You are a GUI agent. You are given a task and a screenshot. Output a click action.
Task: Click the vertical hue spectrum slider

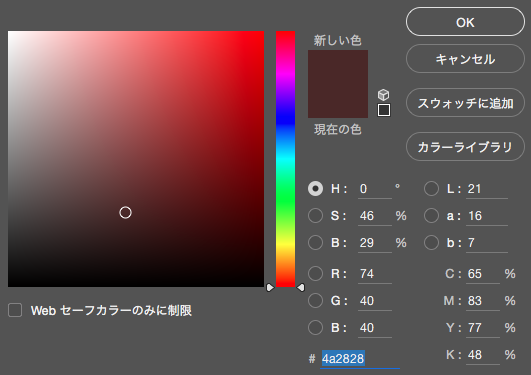(x=285, y=159)
